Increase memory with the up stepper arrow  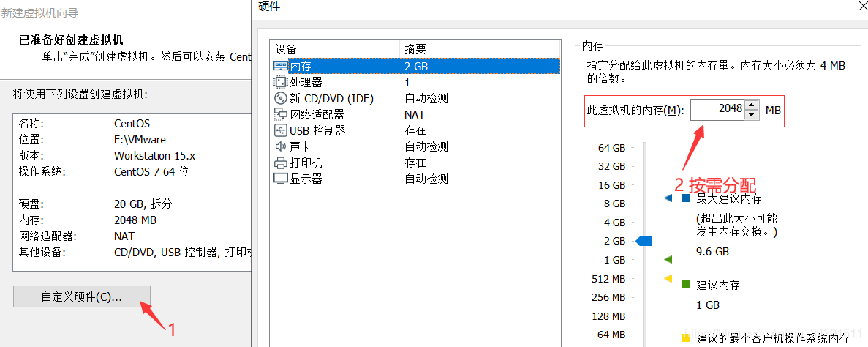point(751,105)
